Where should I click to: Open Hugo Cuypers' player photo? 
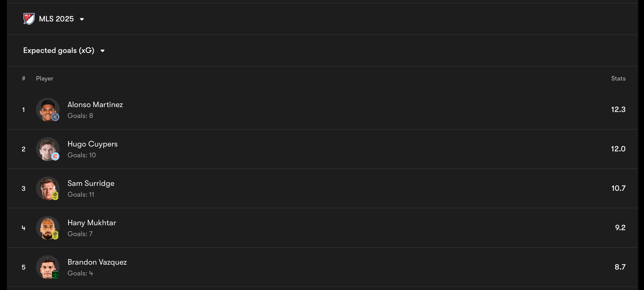tap(48, 149)
